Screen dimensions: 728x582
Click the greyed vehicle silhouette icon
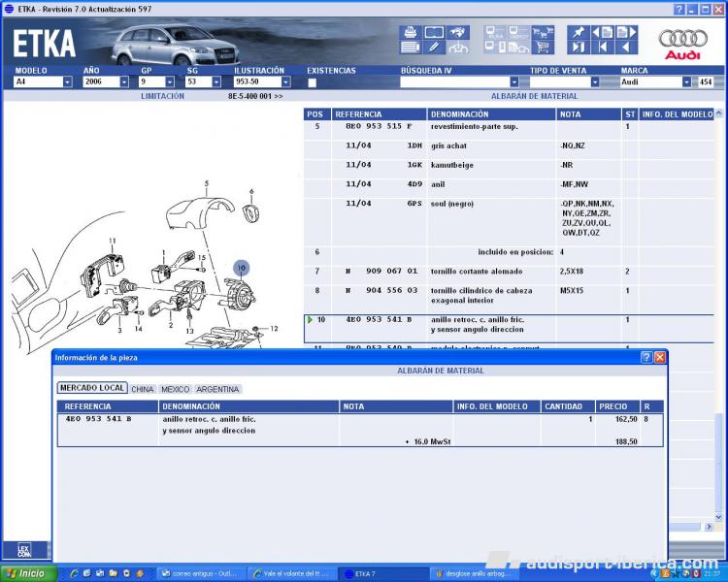point(457,47)
